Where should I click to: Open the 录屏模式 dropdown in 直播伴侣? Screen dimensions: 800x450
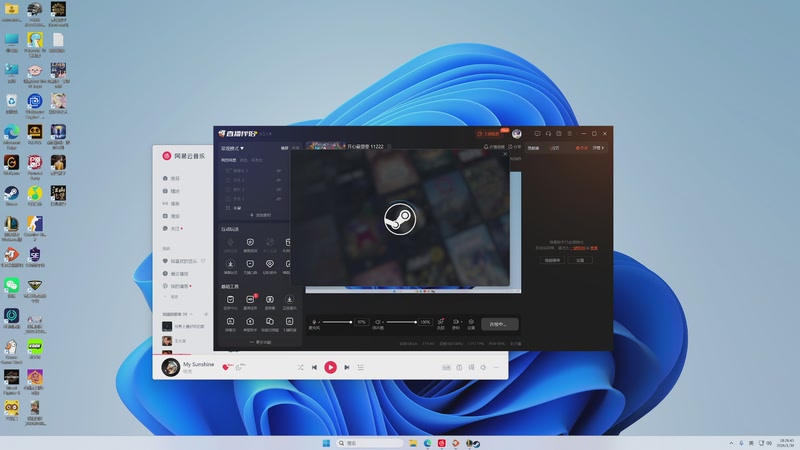pos(232,148)
